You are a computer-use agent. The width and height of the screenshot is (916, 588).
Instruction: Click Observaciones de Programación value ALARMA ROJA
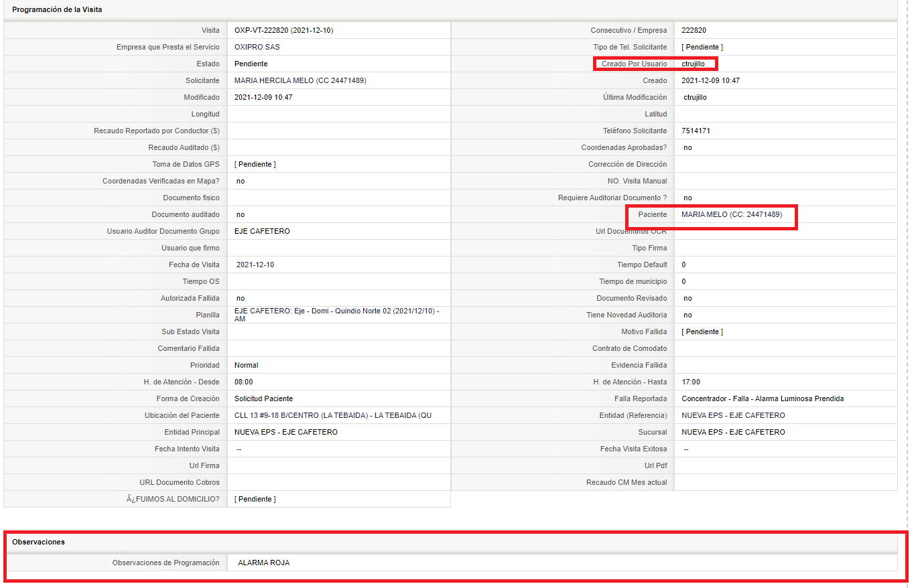tap(264, 563)
